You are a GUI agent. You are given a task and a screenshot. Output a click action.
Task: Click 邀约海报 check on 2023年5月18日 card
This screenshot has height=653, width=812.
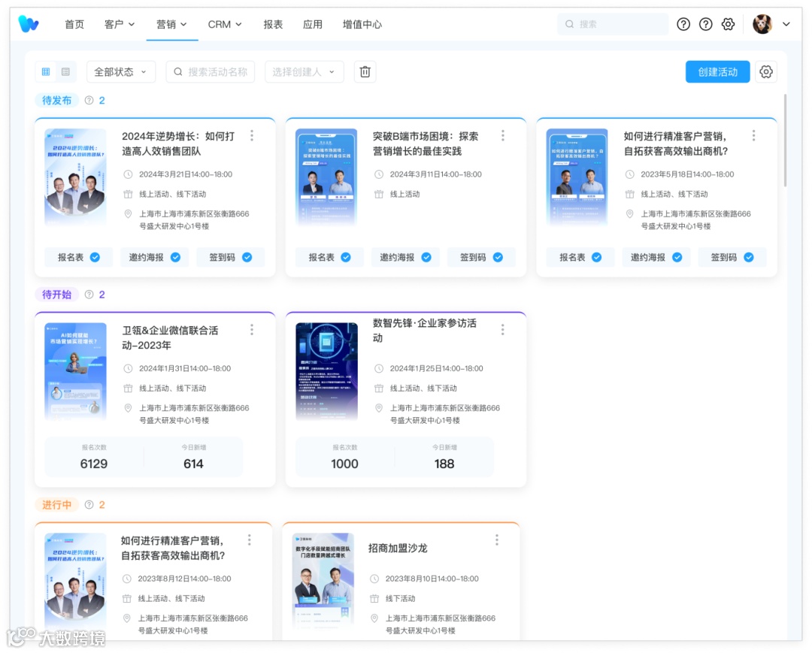click(x=677, y=257)
